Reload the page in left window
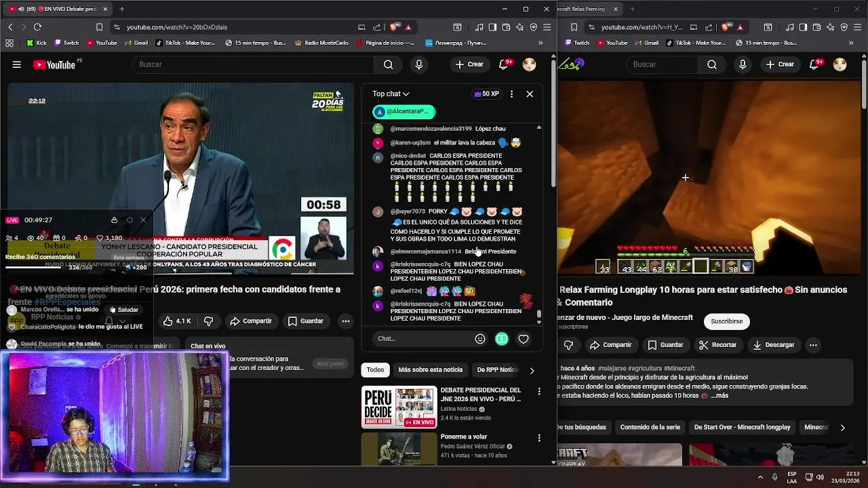868x488 pixels. click(37, 27)
